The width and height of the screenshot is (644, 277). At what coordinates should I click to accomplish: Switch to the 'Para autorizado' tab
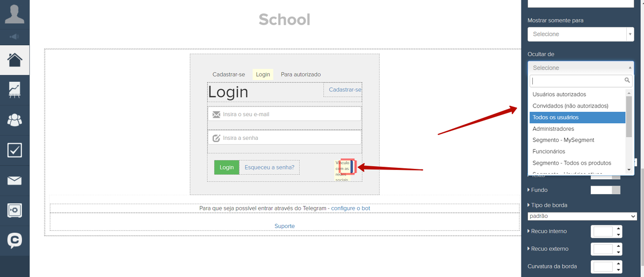(x=300, y=75)
